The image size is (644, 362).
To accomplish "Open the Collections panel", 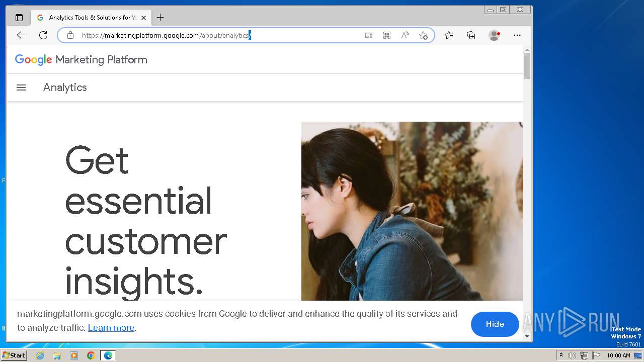I will [471, 35].
